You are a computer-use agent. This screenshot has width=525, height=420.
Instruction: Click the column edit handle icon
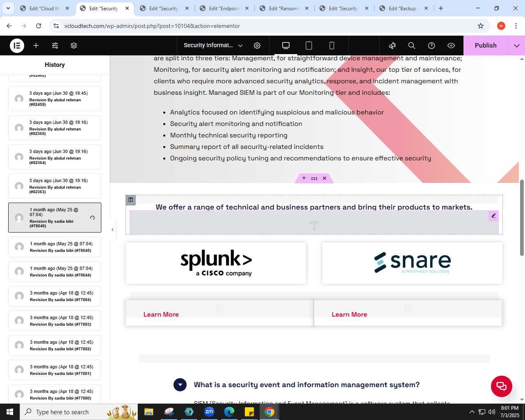130,200
